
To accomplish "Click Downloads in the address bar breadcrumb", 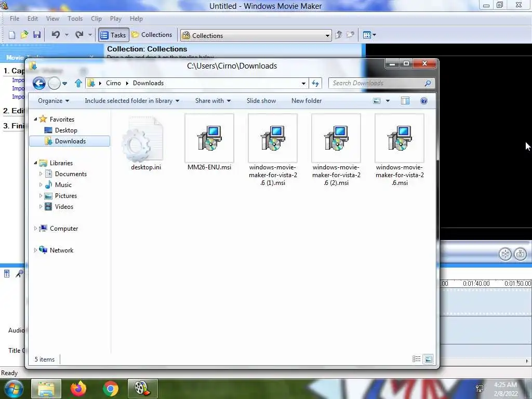I will (148, 83).
